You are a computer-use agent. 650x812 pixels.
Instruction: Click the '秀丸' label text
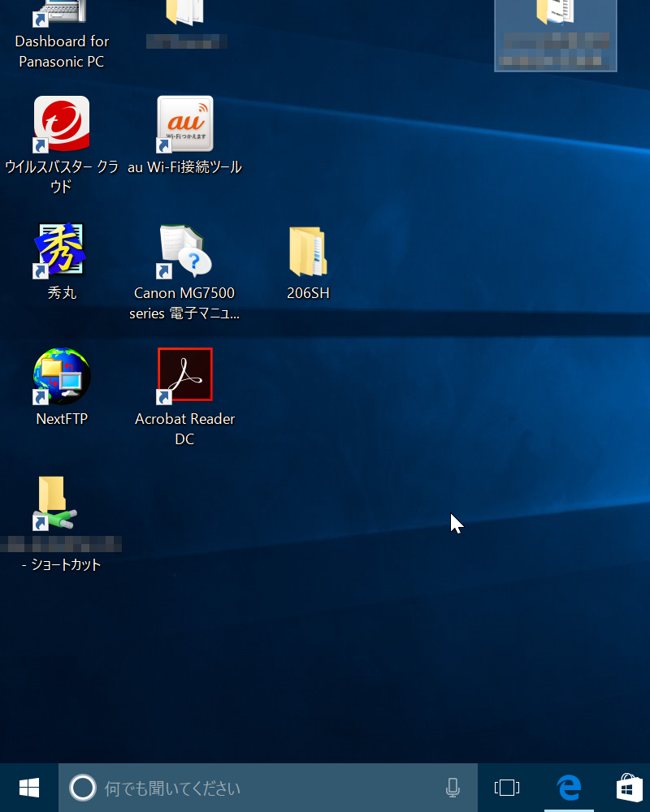point(62,293)
